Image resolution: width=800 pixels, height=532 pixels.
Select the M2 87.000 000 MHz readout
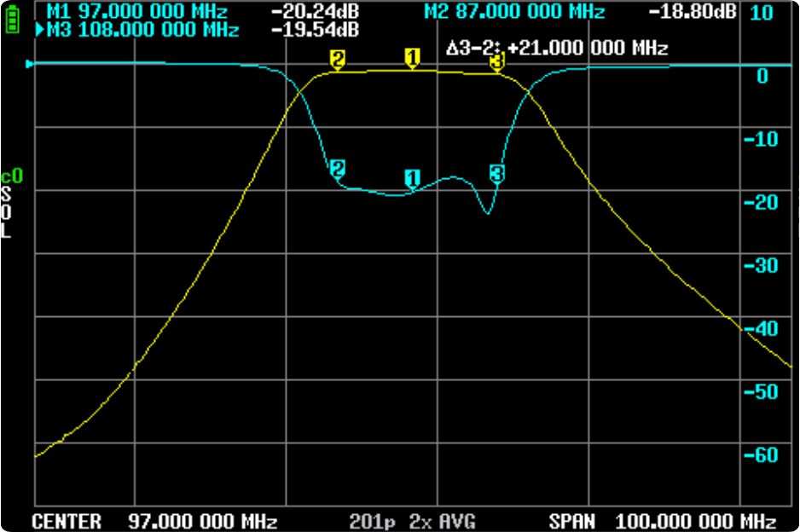point(514,12)
